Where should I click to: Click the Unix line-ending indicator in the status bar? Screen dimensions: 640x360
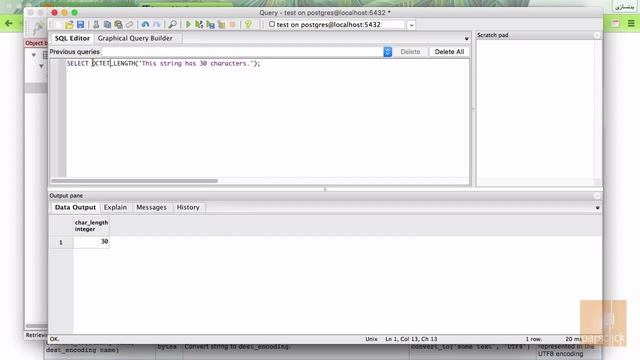pyautogui.click(x=371, y=339)
